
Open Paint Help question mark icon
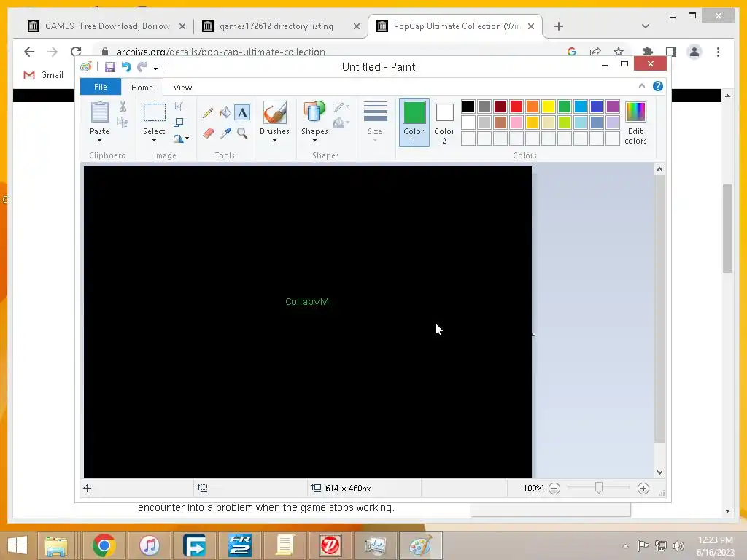[658, 86]
